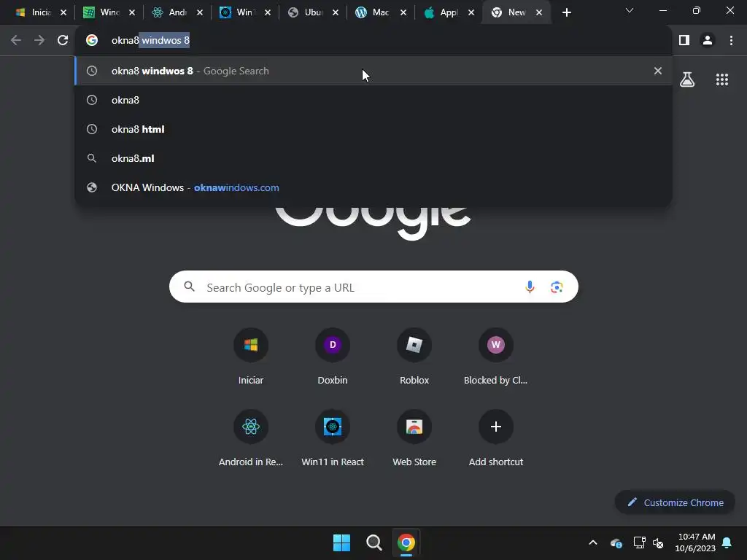Open the Roblox shortcut tile
Viewport: 747px width, 560px height.
tap(414, 356)
